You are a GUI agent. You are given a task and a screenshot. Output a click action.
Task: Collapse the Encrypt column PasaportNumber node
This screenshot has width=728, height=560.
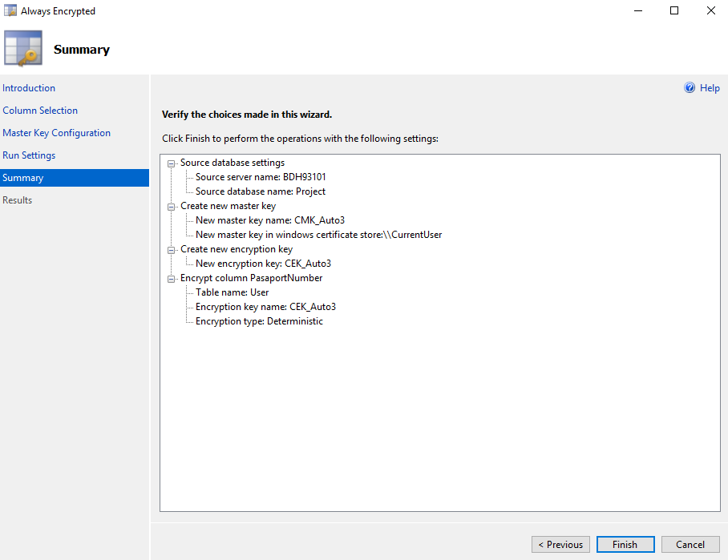coord(172,278)
